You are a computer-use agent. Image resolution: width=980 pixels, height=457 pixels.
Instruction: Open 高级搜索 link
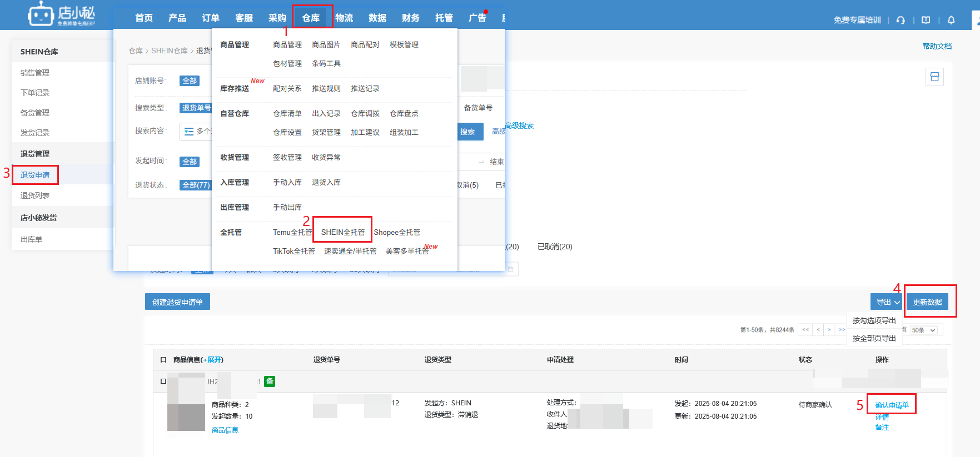(519, 125)
